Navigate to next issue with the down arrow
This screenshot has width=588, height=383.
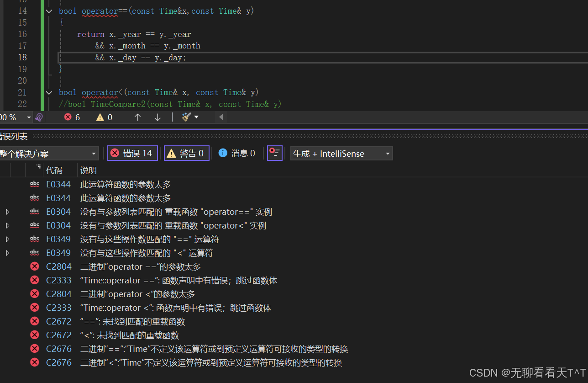(x=157, y=117)
